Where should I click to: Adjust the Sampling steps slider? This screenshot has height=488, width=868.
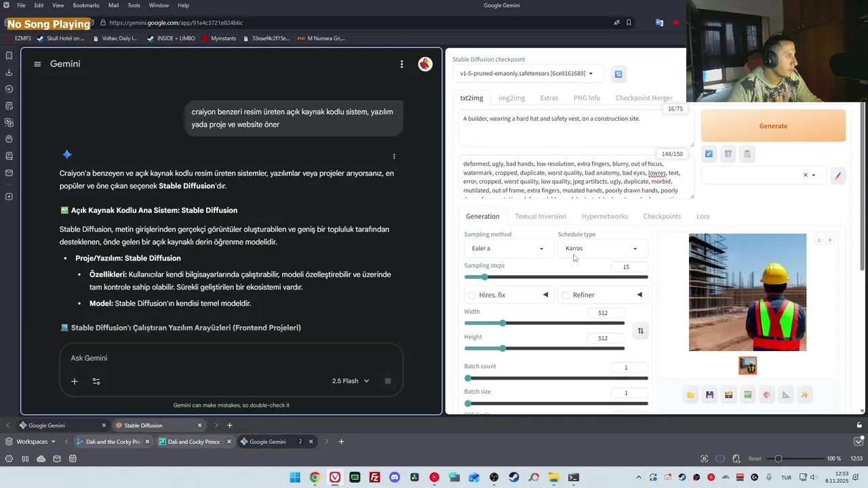point(556,277)
